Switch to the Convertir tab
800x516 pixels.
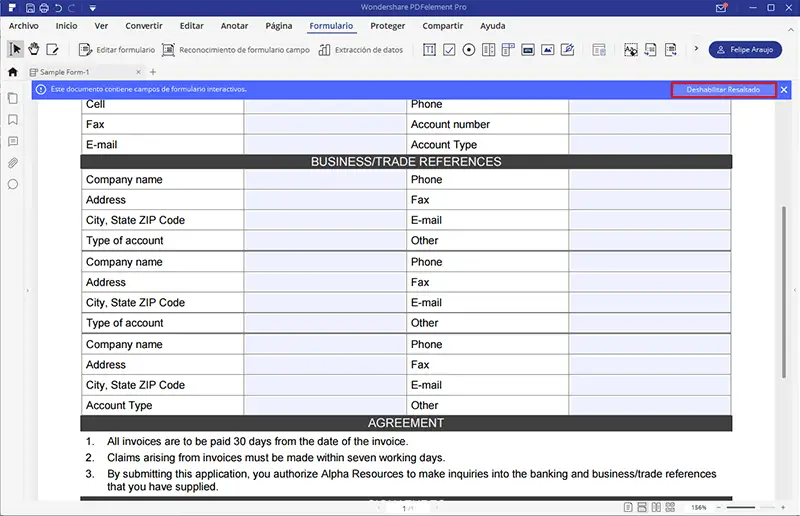click(x=144, y=26)
